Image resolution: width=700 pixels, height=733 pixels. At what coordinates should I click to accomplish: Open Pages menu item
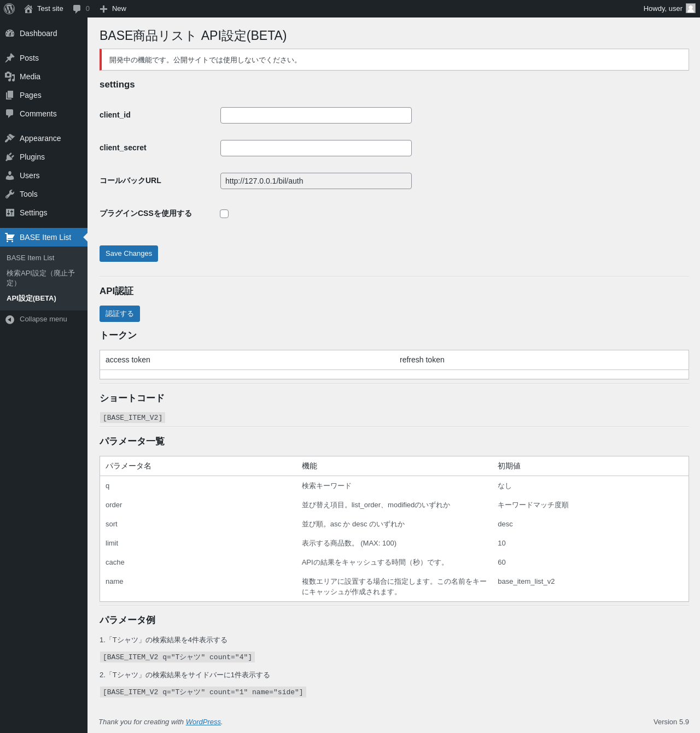(44, 95)
